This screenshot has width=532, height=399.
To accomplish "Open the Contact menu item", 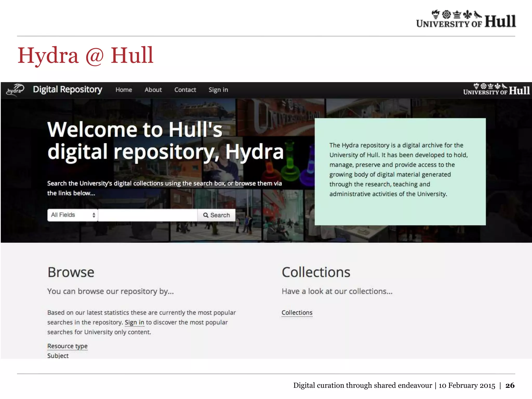I will pos(185,90).
